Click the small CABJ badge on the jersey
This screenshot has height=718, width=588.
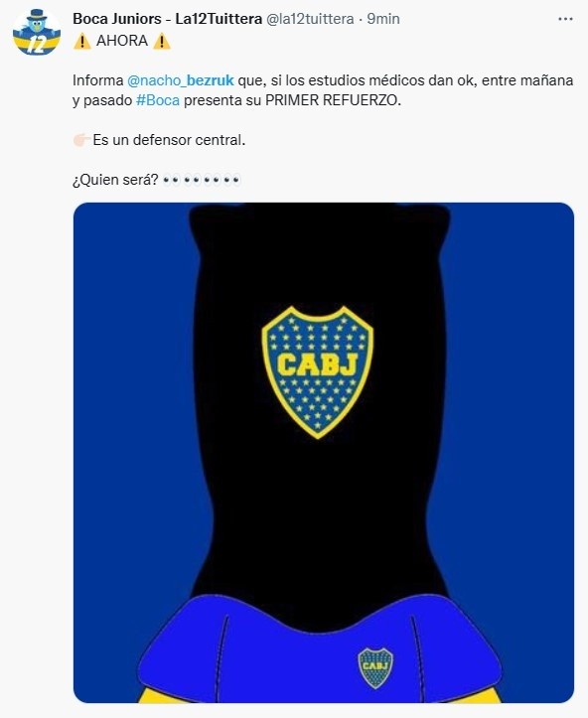click(x=375, y=667)
